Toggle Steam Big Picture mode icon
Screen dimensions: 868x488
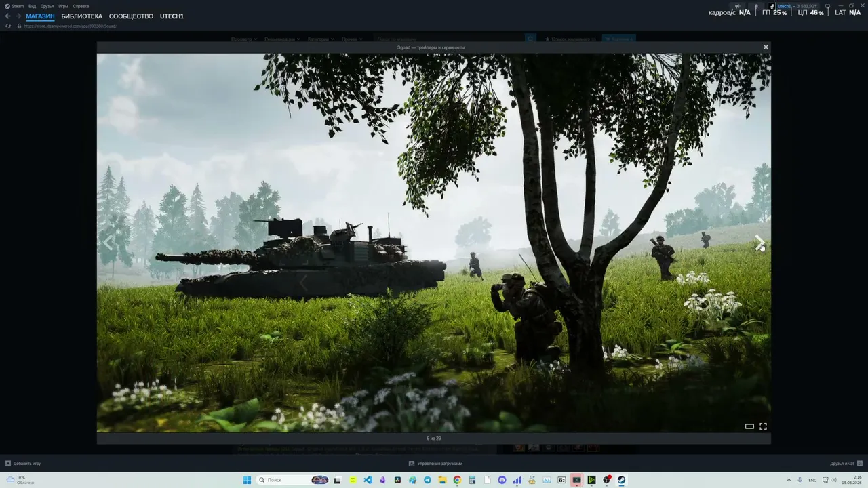point(827,6)
